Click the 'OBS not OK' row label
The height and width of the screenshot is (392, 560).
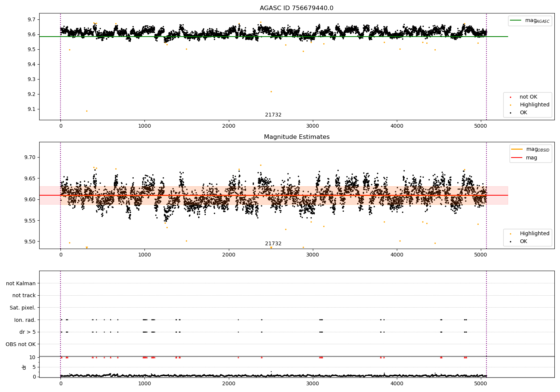pos(21,344)
